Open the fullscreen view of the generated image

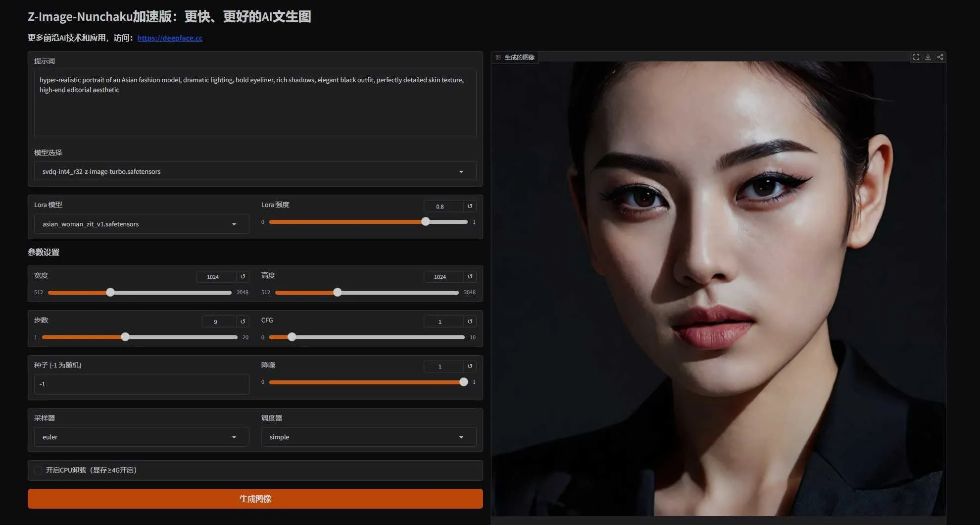(916, 56)
